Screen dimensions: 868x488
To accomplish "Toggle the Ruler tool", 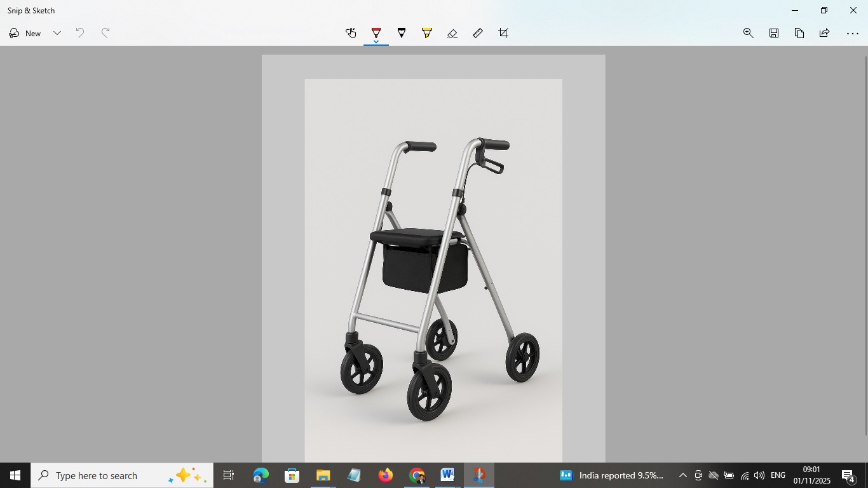I will (478, 33).
